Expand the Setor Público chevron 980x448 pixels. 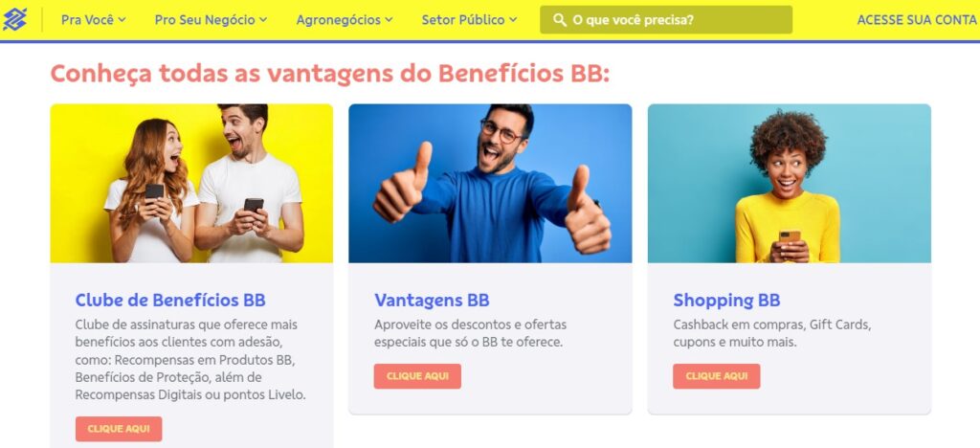(513, 19)
